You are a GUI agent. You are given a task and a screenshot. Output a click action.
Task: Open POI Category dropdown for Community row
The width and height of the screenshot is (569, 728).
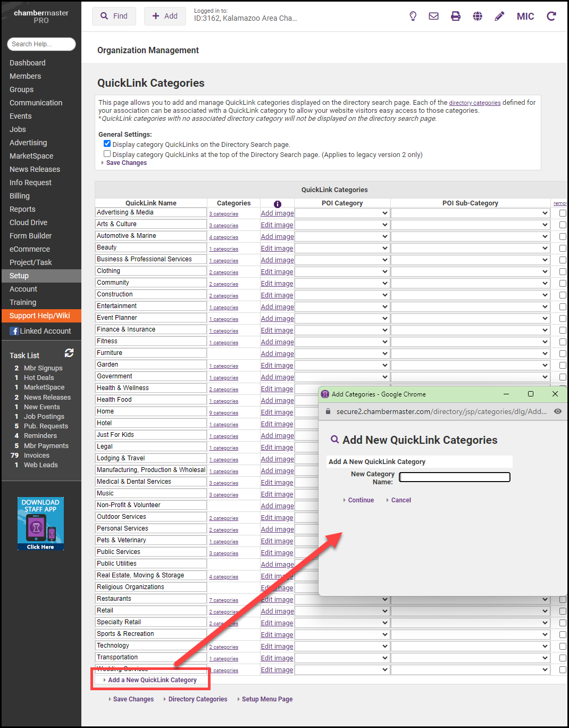[342, 283]
